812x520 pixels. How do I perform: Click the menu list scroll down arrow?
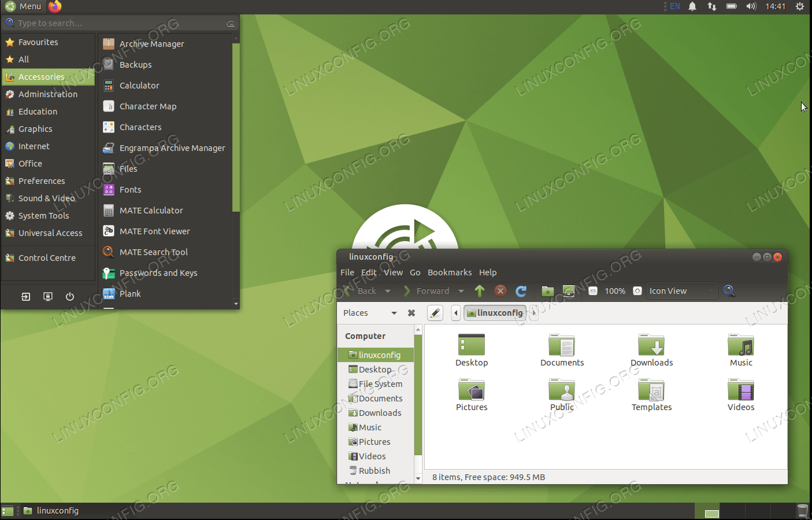click(x=236, y=304)
